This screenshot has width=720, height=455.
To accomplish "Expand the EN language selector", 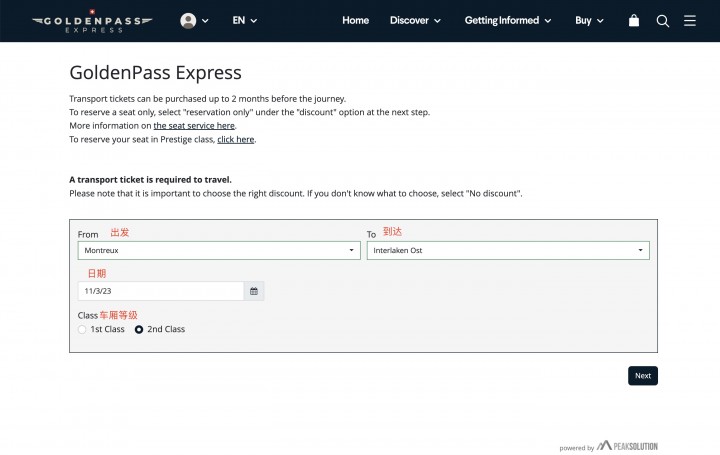I will pos(244,21).
